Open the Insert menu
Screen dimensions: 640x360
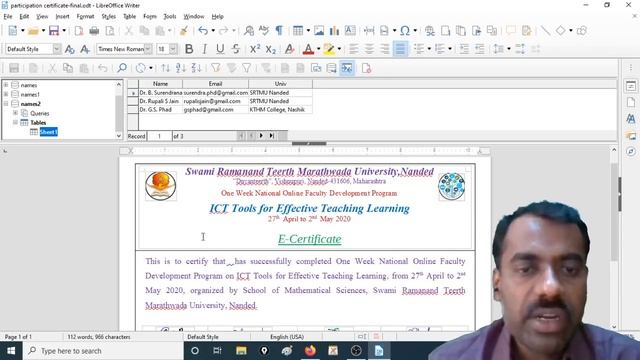click(x=62, y=16)
